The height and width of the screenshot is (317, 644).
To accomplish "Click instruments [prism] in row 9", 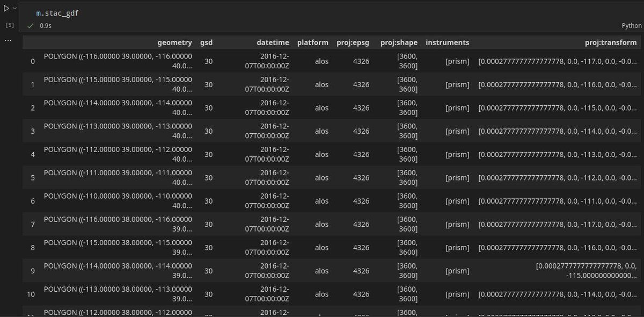I will [457, 271].
